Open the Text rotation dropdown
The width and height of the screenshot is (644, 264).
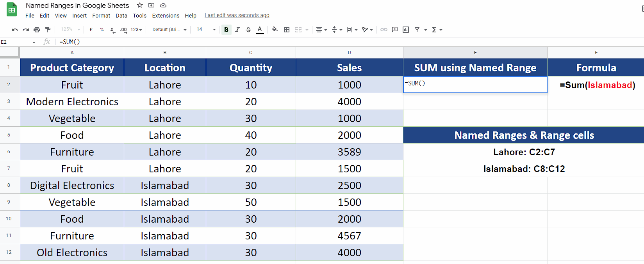(367, 30)
